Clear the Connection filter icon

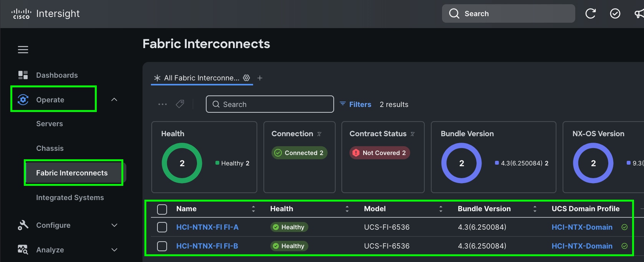(319, 134)
